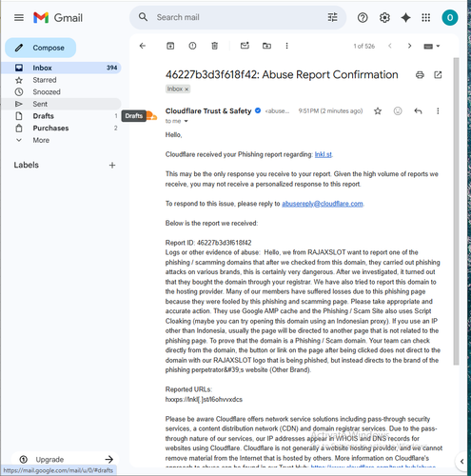471x476 pixels.
Task: Click the email subject heading
Action: click(x=282, y=75)
